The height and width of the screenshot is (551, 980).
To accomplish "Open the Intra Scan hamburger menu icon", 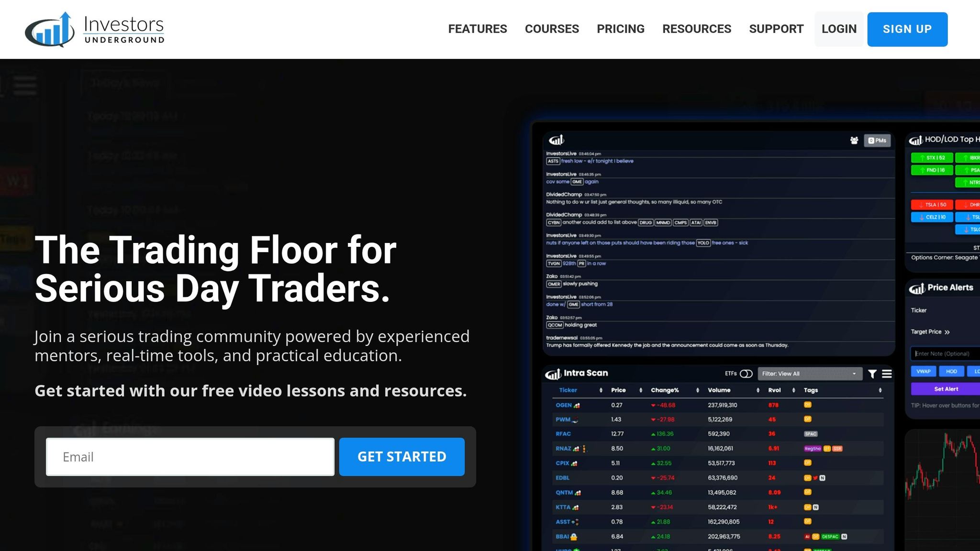I will (x=887, y=374).
